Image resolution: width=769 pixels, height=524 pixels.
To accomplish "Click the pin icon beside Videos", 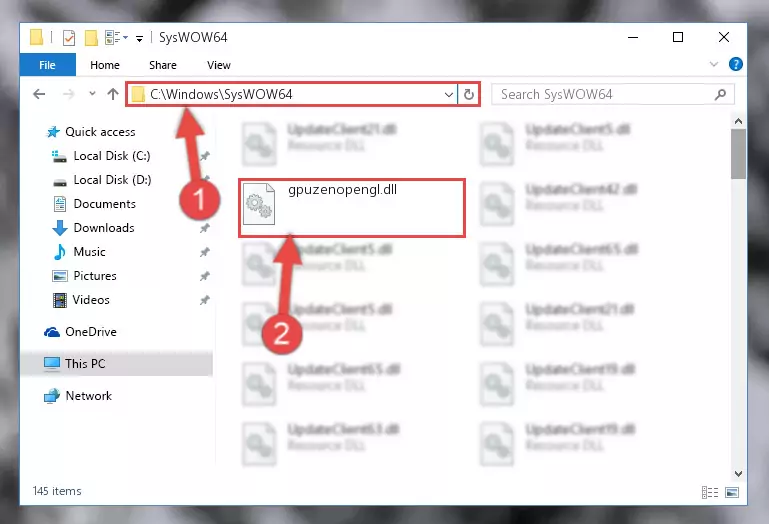I will click(205, 300).
